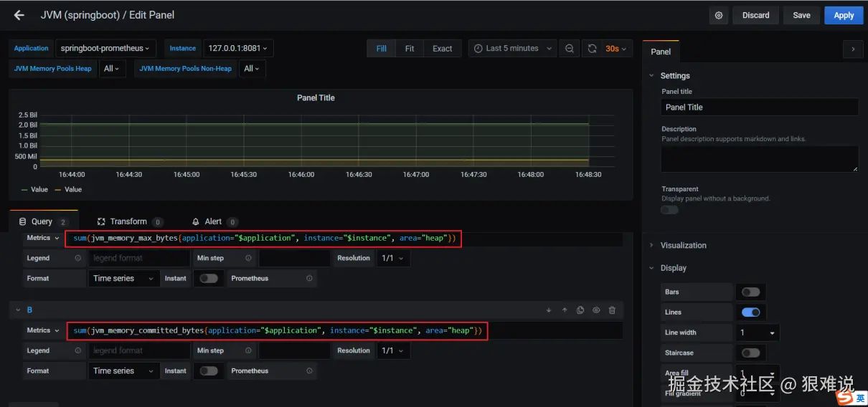Select Fit display mode
The height and width of the screenshot is (407, 868).
tap(410, 49)
